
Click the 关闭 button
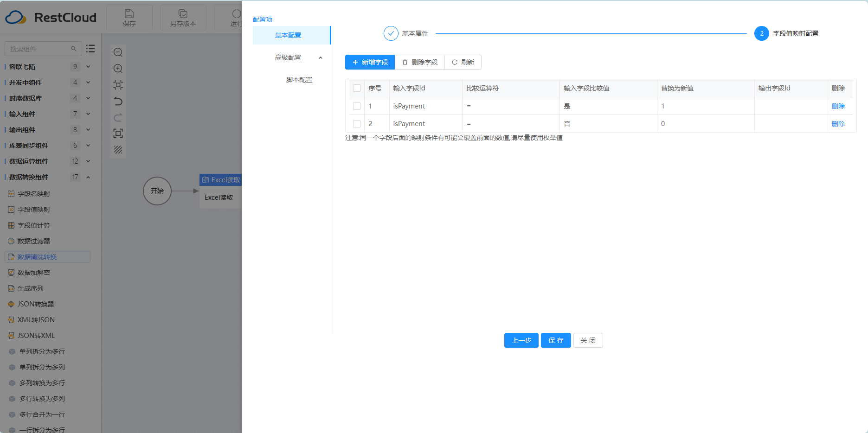tap(588, 340)
